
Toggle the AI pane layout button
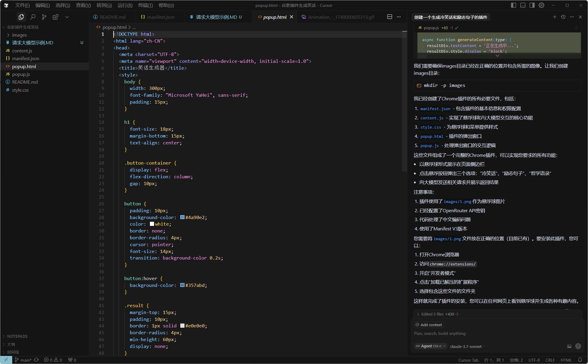point(532,5)
